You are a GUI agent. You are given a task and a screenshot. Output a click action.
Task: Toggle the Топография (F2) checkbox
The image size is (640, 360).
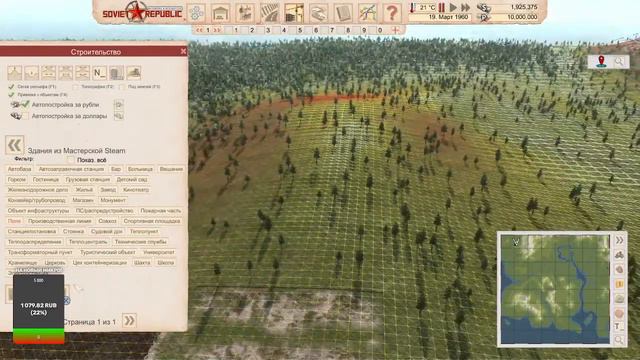coord(75,87)
